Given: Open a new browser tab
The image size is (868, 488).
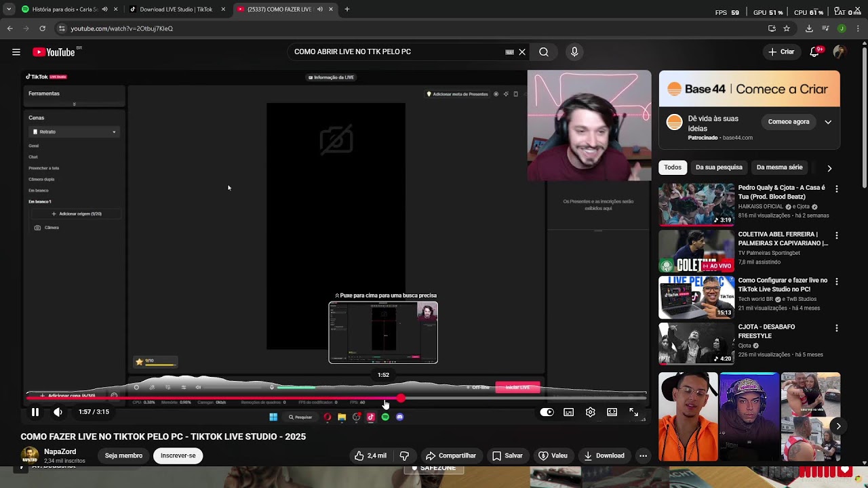Looking at the screenshot, I should (x=347, y=9).
